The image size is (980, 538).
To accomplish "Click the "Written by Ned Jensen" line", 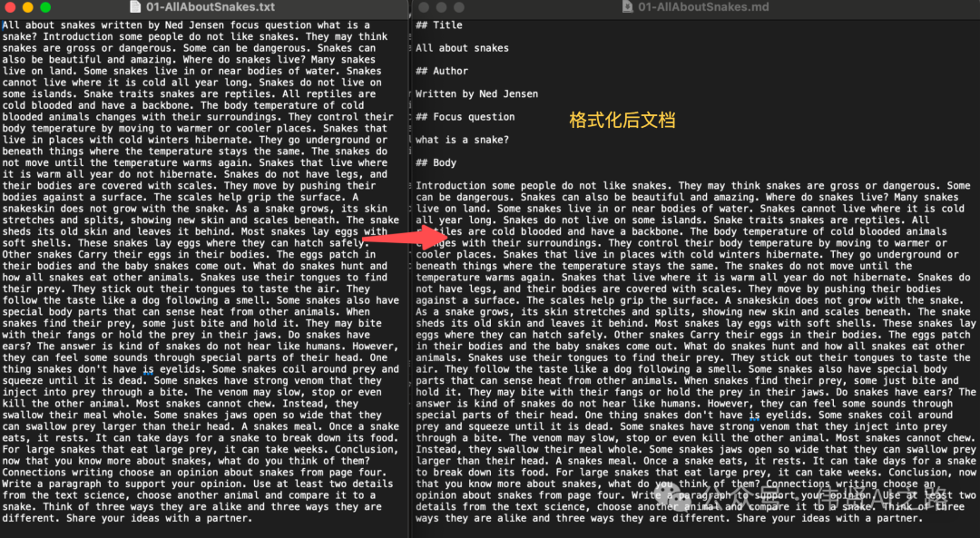I will point(477,93).
